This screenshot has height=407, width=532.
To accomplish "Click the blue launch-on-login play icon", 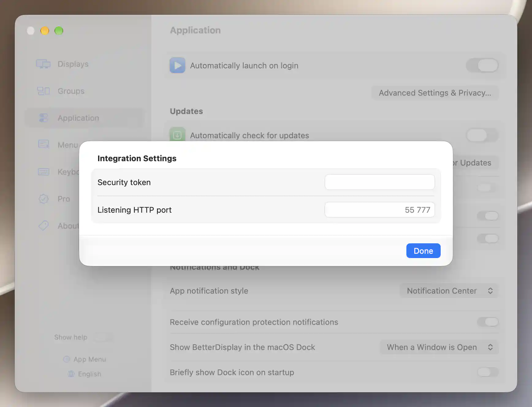I will tap(177, 65).
